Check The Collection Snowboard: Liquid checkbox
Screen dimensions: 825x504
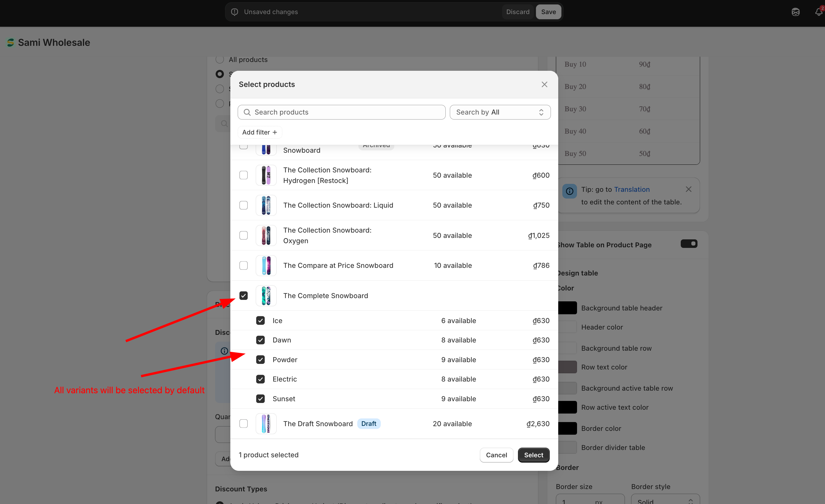(243, 205)
